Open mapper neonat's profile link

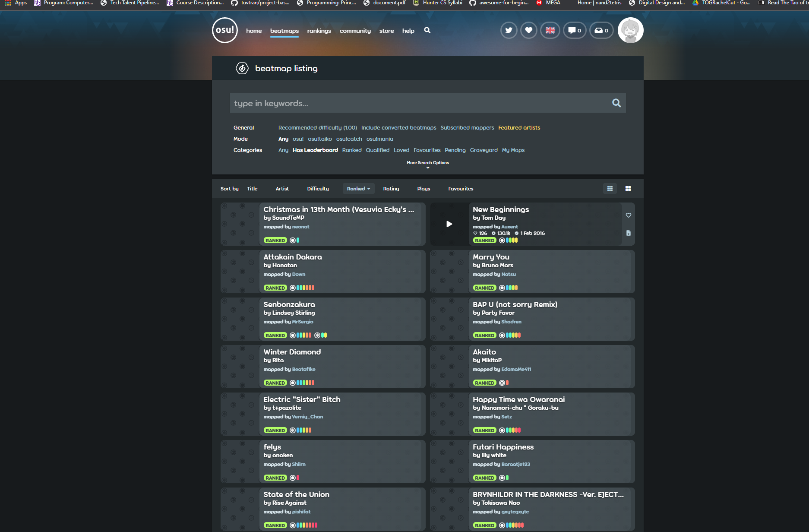pos(301,227)
